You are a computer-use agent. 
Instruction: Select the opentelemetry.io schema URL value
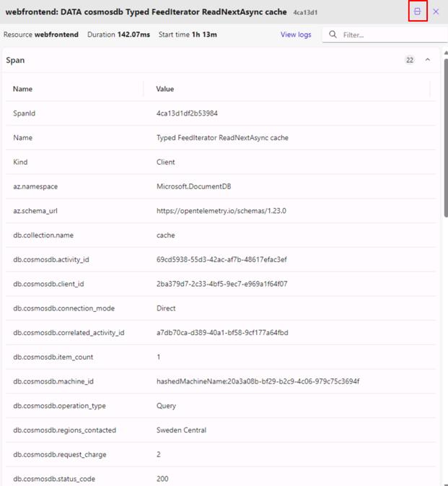point(221,211)
